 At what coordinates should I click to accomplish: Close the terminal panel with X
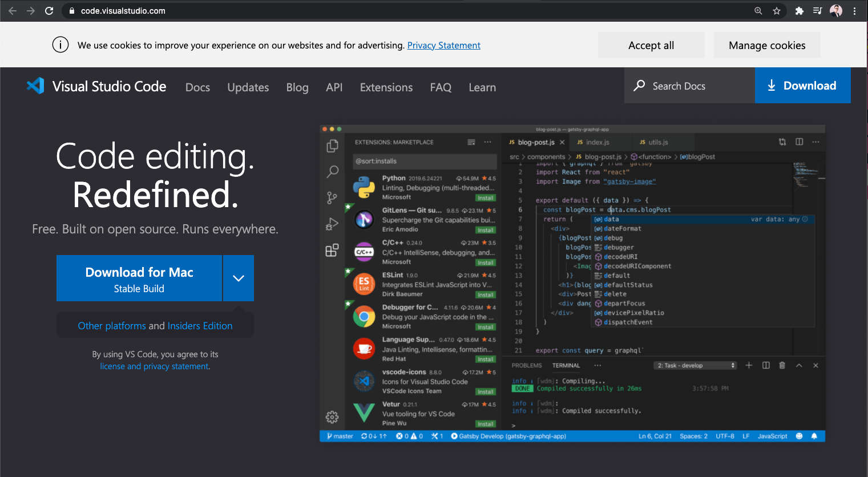(815, 365)
